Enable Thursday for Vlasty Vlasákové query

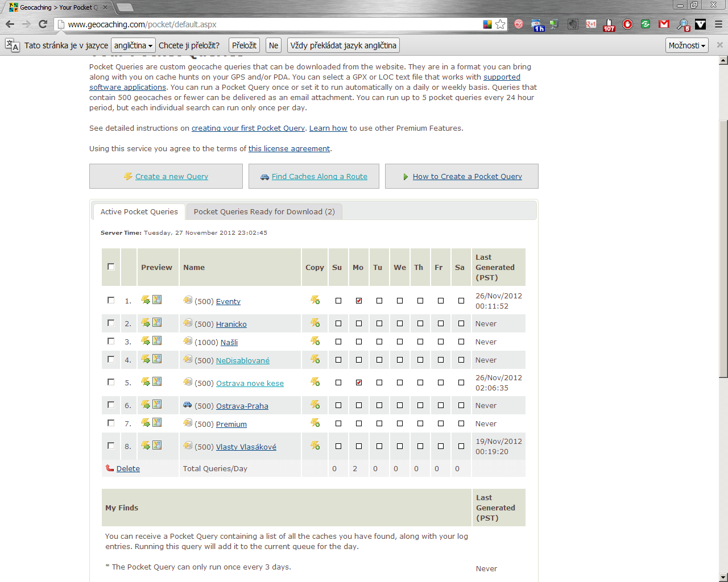[420, 446]
